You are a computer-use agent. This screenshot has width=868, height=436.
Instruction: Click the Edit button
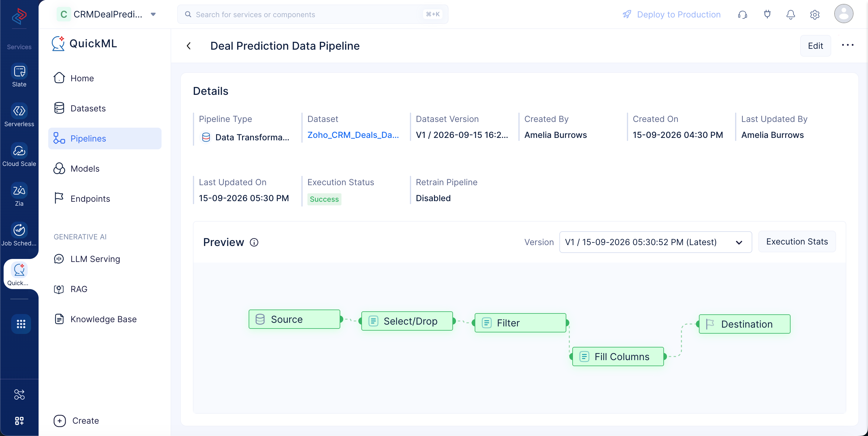[x=816, y=45]
